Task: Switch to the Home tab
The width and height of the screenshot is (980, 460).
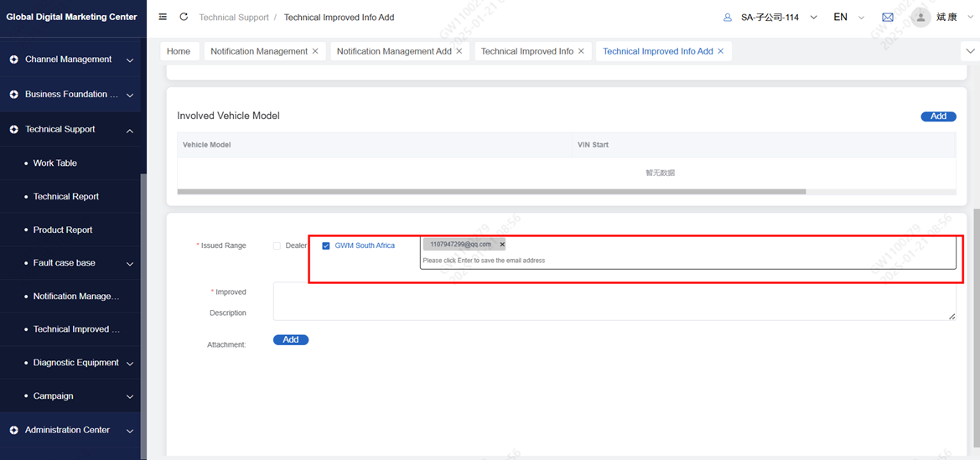Action: 179,51
